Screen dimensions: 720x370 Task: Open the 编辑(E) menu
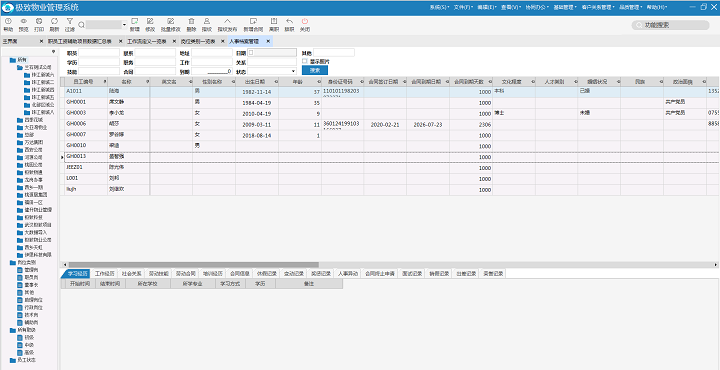[x=487, y=7]
